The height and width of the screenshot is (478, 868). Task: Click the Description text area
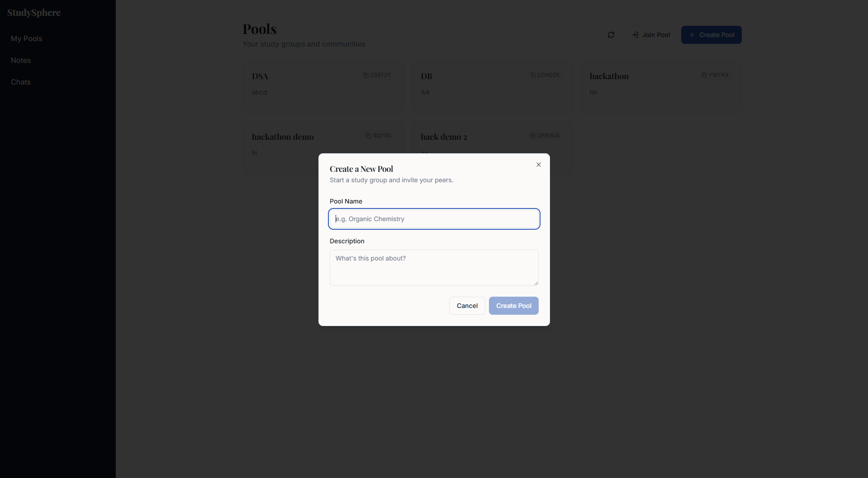[434, 268]
